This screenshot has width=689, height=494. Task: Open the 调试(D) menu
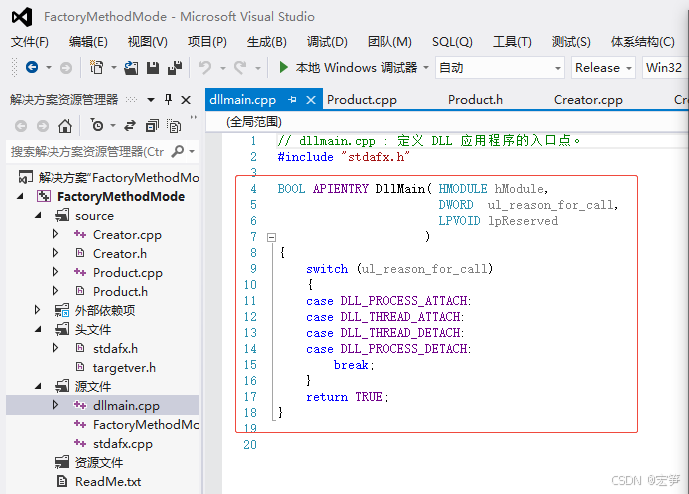click(327, 42)
